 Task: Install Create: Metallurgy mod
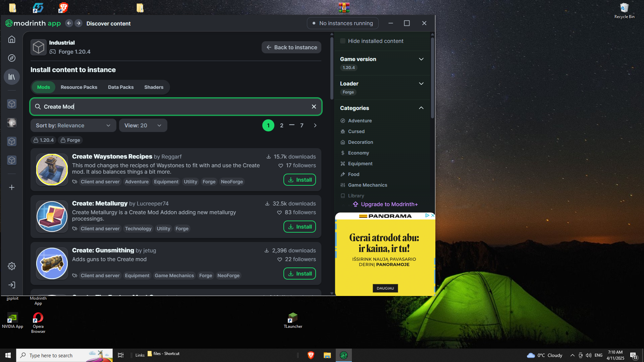300,227
